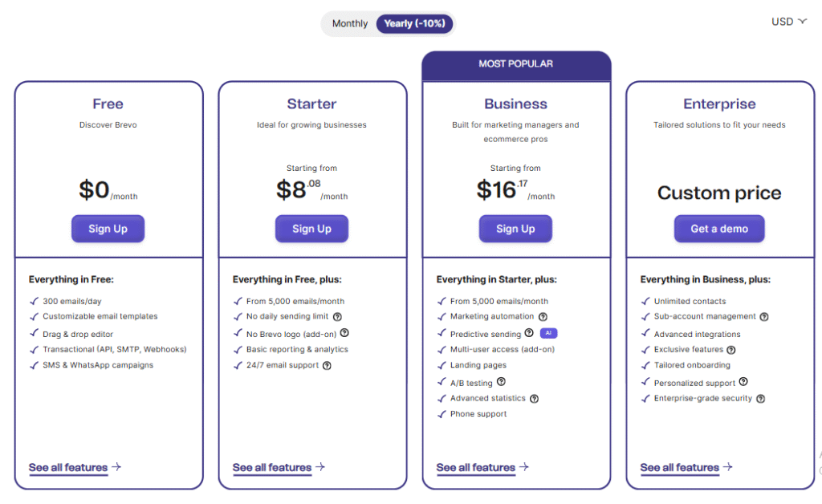Show the tooltip icon for A/B testing
822x504 pixels.
[x=501, y=381]
